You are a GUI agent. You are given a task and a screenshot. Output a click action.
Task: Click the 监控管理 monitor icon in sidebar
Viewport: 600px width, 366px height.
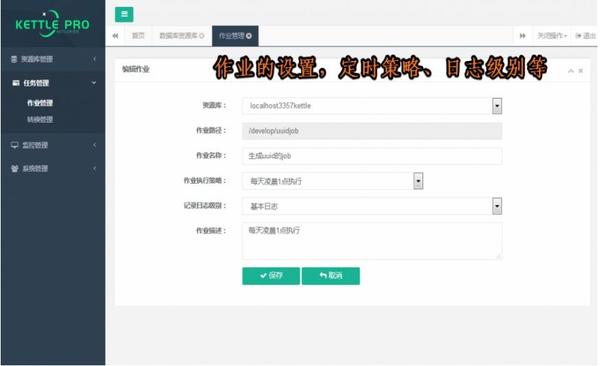coord(15,145)
